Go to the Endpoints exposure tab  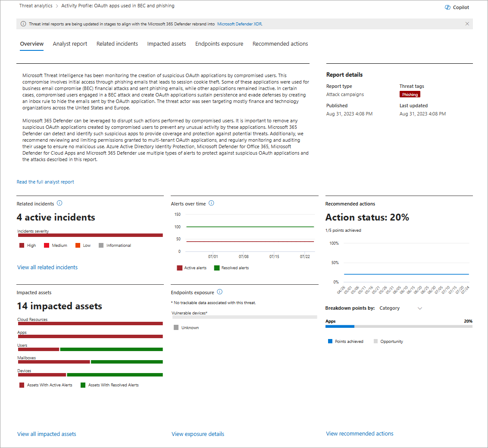[x=219, y=44]
